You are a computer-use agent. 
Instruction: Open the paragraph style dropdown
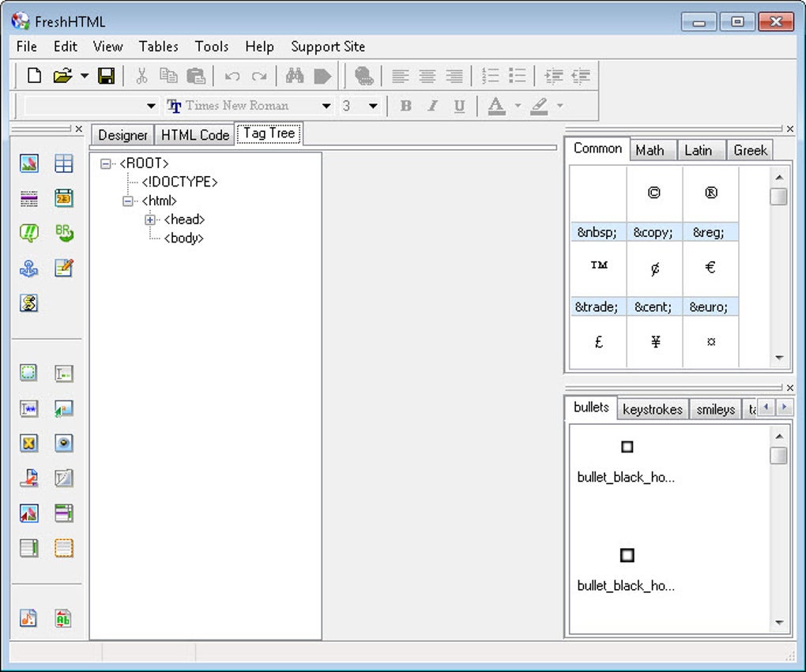[x=151, y=106]
